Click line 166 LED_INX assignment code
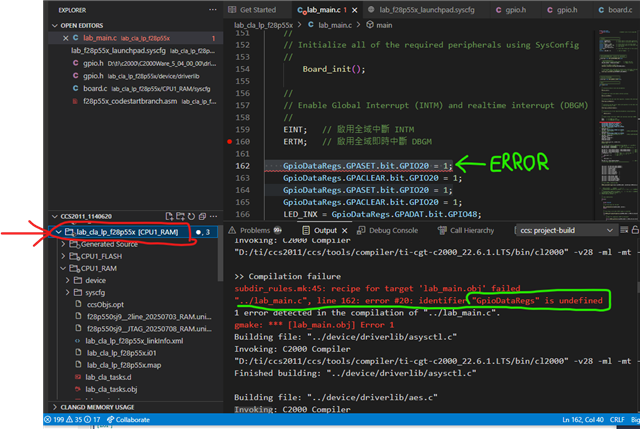640x429 pixels. tap(382, 214)
